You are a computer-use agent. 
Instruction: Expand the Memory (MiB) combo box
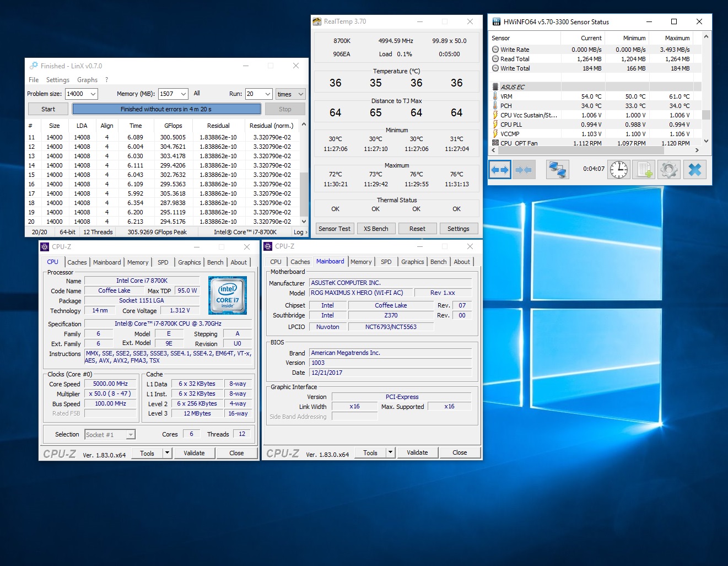[x=183, y=94]
